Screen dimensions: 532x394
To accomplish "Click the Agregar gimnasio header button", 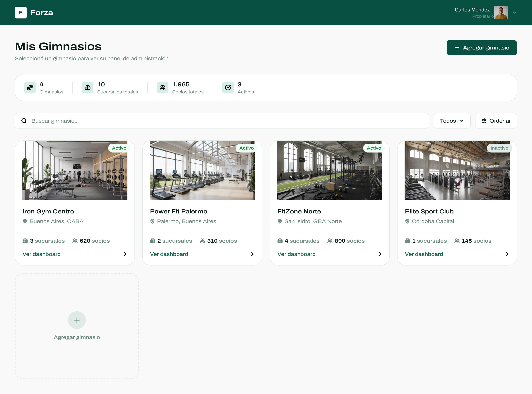I will coord(481,47).
